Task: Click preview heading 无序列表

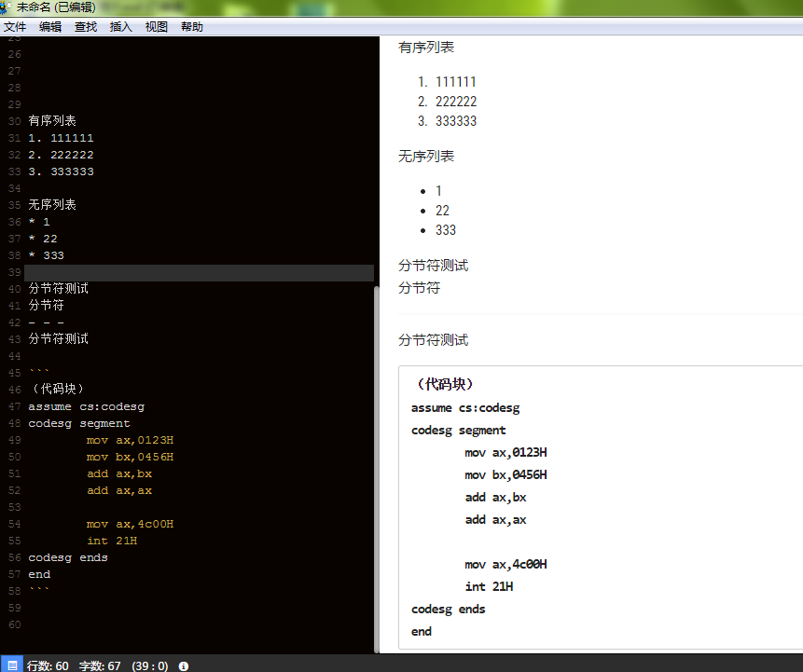Action: coord(426,157)
